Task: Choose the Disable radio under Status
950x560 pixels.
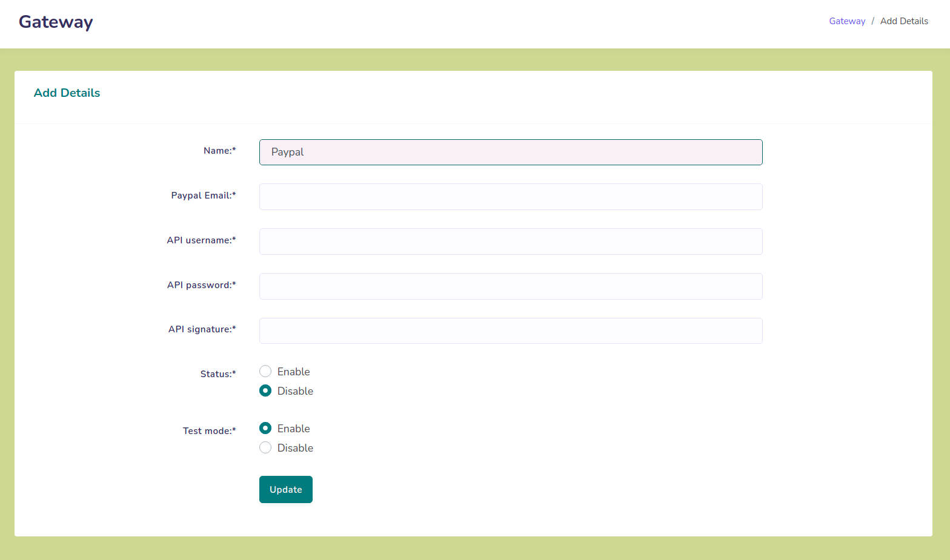Action: click(265, 390)
